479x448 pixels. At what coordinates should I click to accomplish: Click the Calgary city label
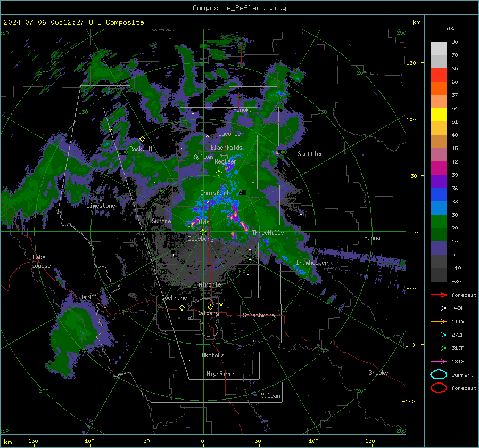pos(208,313)
